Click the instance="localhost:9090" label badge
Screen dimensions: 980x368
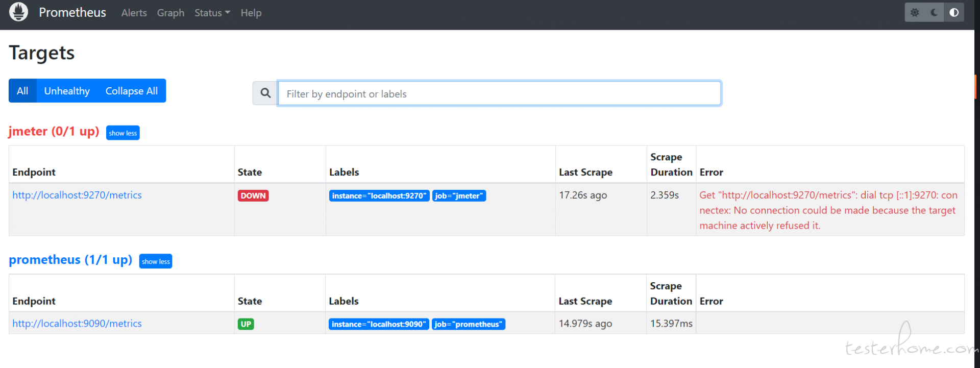pyautogui.click(x=379, y=324)
